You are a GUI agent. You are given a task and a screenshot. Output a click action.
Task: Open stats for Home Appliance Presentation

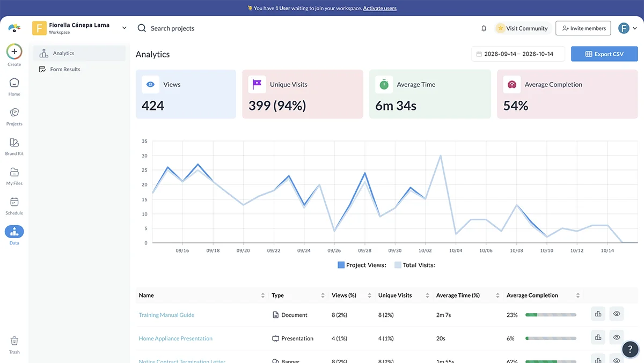(x=598, y=338)
